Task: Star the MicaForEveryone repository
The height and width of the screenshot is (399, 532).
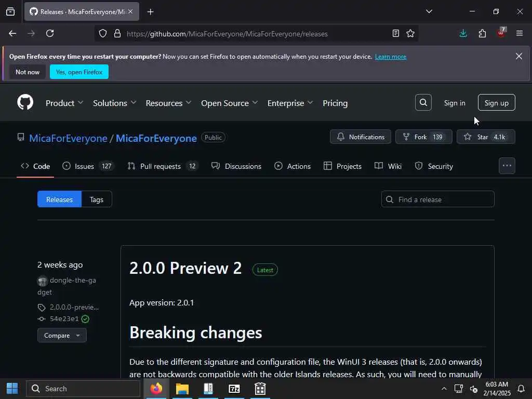Action: click(486, 137)
